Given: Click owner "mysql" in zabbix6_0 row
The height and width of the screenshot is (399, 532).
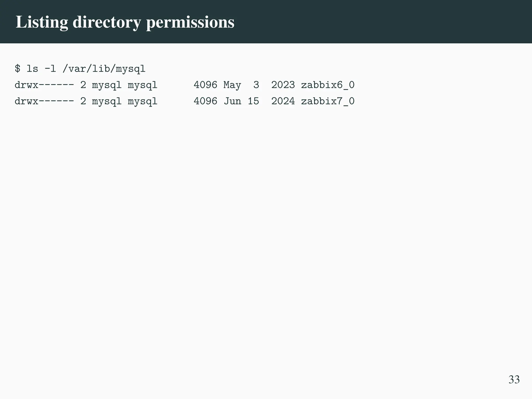Looking at the screenshot, I should tap(107, 85).
